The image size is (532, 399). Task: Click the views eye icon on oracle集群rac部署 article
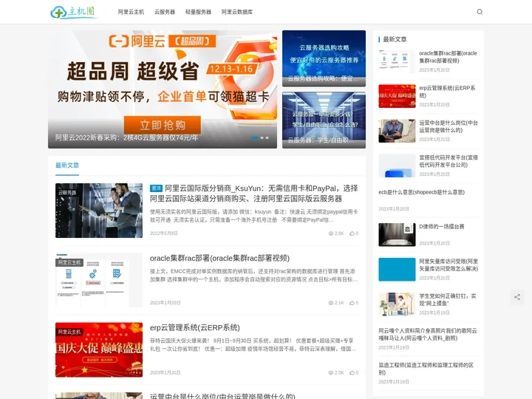pos(331,303)
